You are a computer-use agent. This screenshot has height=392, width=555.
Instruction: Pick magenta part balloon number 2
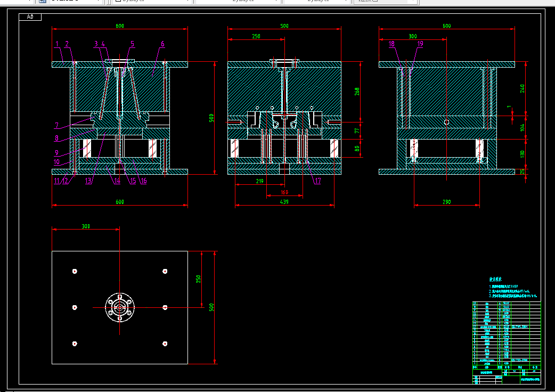pyautogui.click(x=67, y=44)
